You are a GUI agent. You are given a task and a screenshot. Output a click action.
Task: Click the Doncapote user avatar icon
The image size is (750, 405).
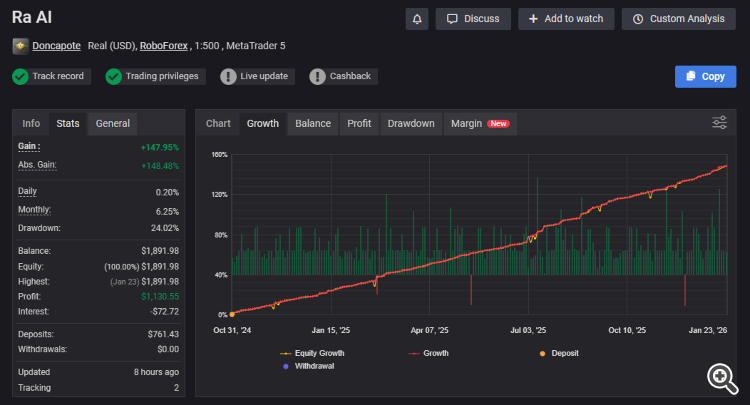[x=20, y=46]
